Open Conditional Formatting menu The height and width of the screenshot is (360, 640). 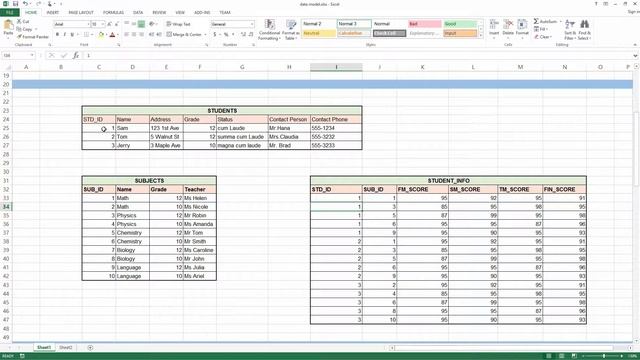tap(269, 29)
